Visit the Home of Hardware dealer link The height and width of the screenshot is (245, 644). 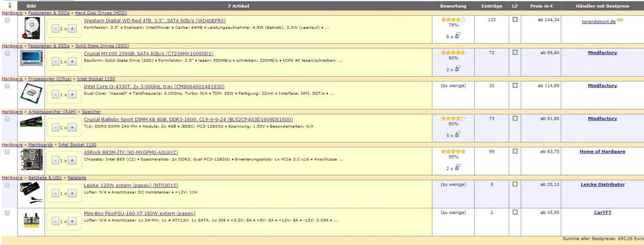point(603,152)
